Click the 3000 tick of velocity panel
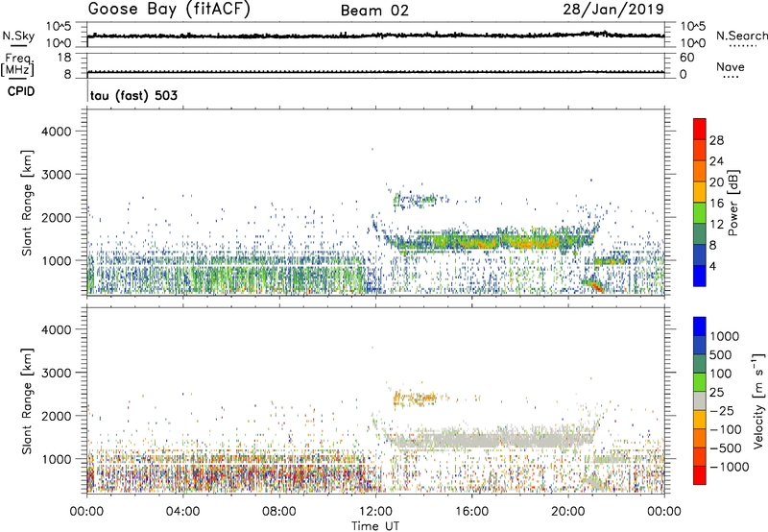768x532 pixels. click(57, 373)
